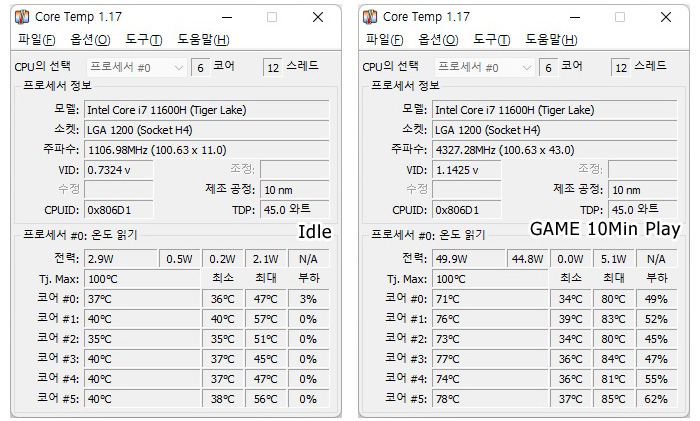Image resolution: width=700 pixels, height=421 pixels.
Task: Maximize the left Core Temp window
Action: (x=272, y=17)
